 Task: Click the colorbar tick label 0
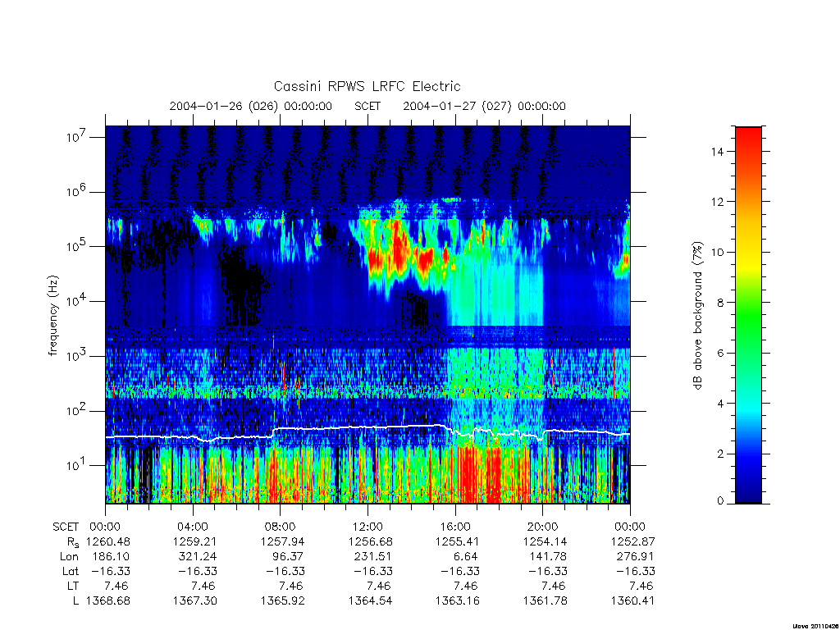pos(720,501)
